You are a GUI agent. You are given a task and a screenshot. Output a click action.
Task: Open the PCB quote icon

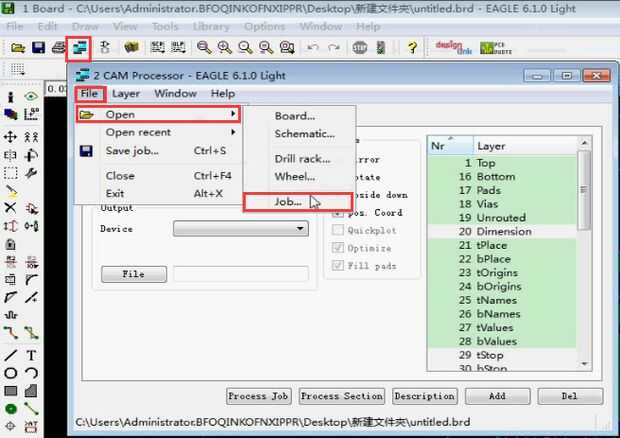pos(495,48)
